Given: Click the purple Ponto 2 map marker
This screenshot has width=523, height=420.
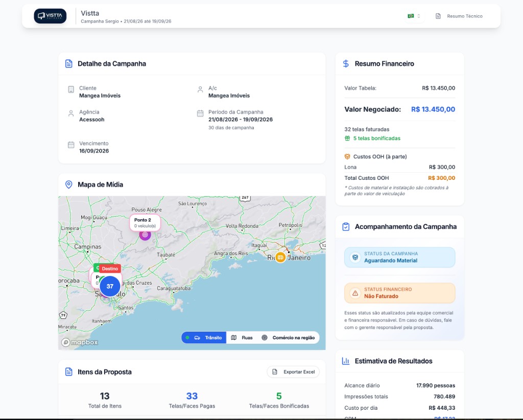Looking at the screenshot, I should pos(145,235).
